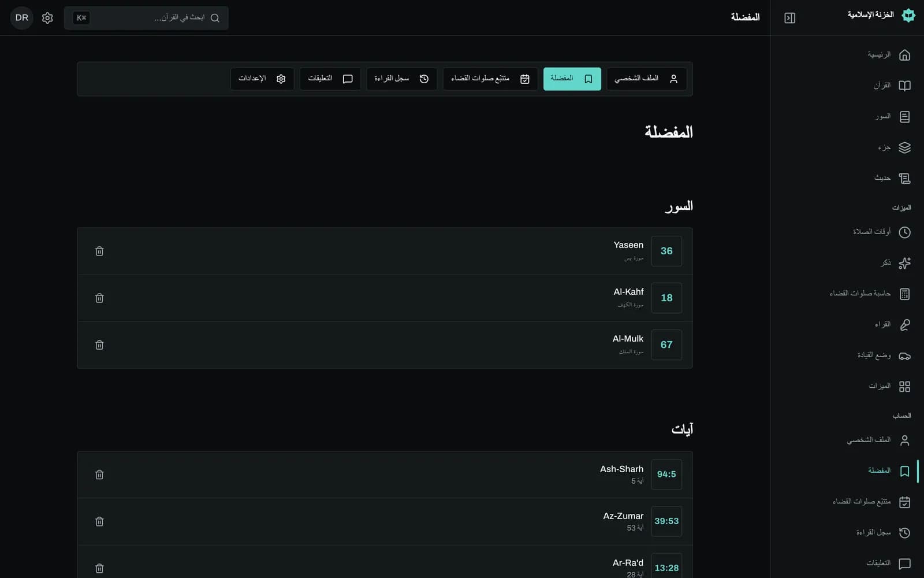Switch to التعليقات tab

[x=330, y=79]
